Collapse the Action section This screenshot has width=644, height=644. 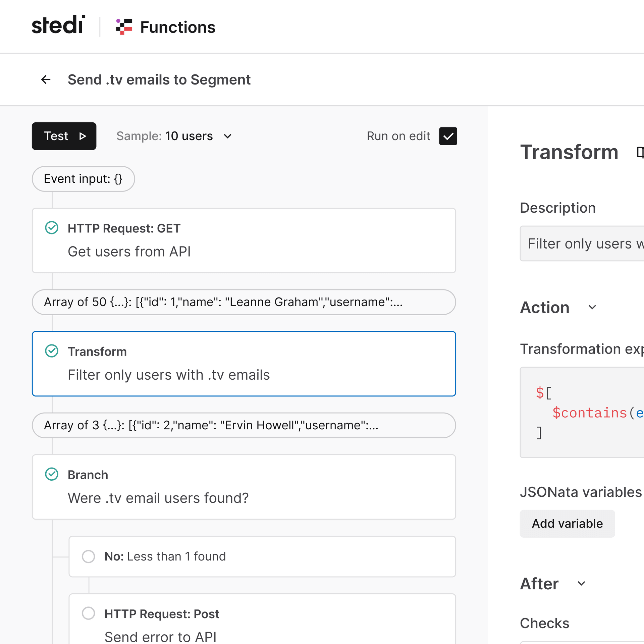click(592, 307)
